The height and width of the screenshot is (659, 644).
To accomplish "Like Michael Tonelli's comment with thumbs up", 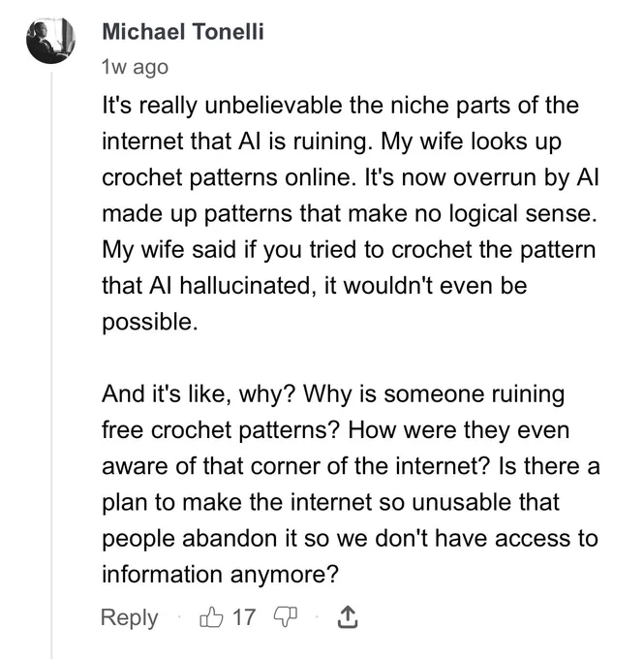I will tap(211, 617).
